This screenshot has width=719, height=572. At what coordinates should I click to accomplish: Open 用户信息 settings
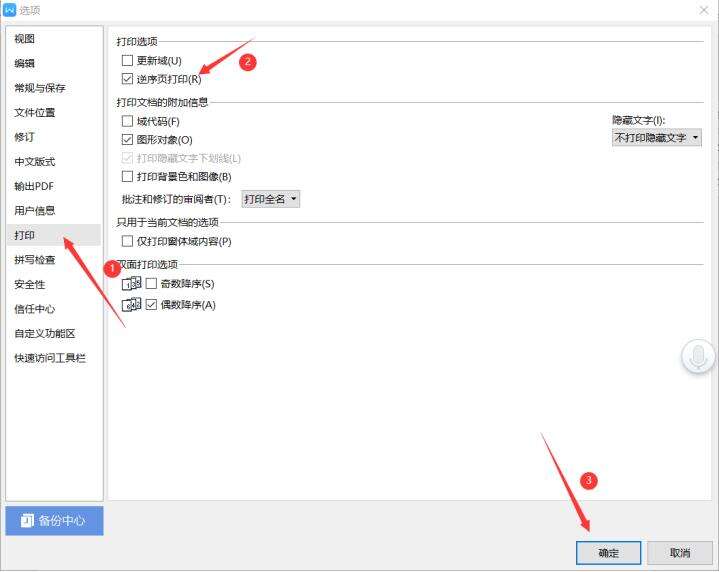click(54, 211)
